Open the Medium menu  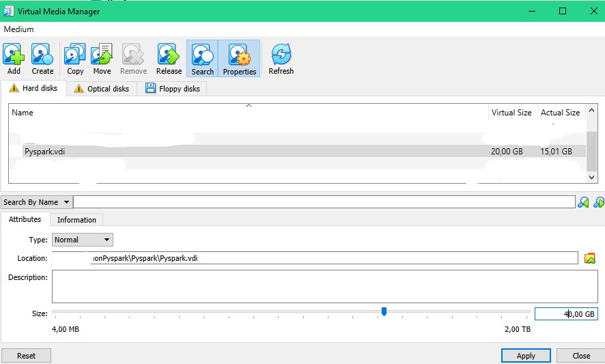pos(18,29)
